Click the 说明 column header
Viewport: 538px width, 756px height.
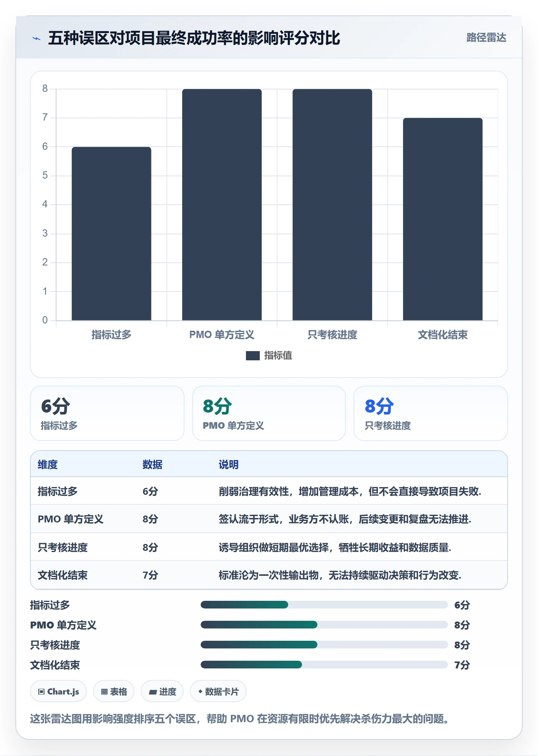[229, 464]
